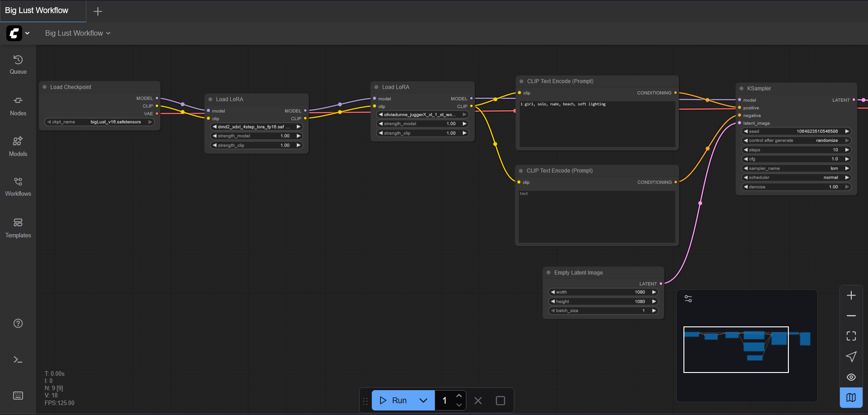Open the Workflows sidebar tab

coord(18,187)
